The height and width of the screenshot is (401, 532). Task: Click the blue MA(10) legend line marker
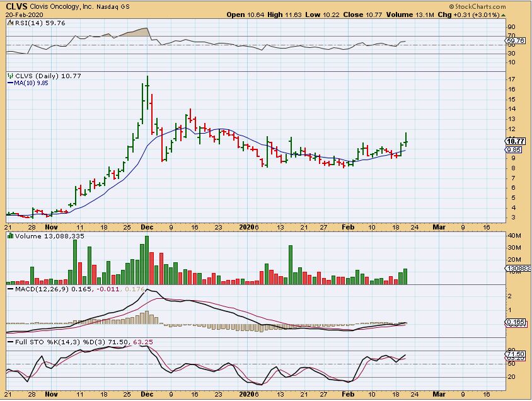click(x=11, y=83)
